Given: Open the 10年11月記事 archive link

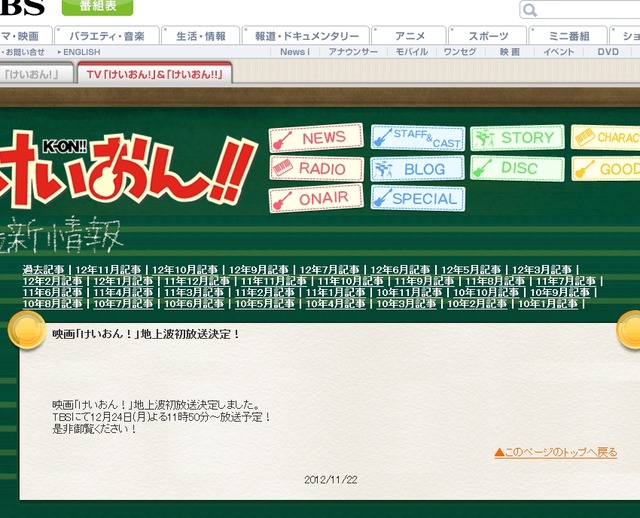Looking at the screenshot, I should (x=409, y=293).
